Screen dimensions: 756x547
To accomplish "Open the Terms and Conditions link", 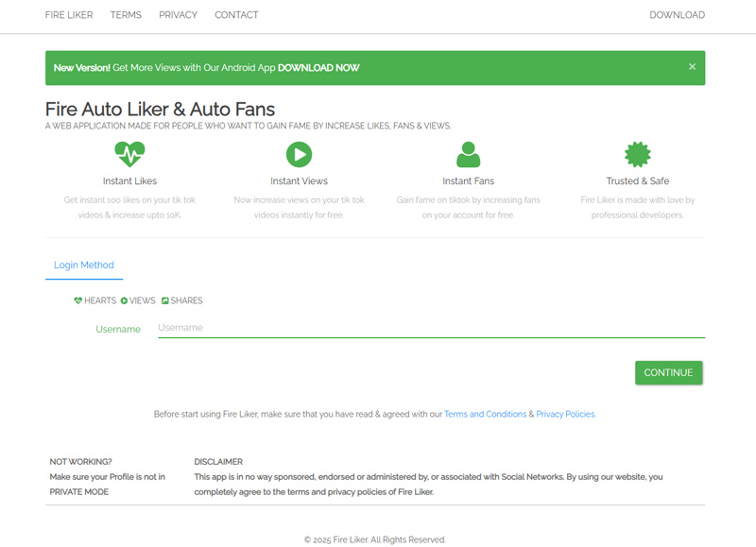I will pyautogui.click(x=485, y=414).
